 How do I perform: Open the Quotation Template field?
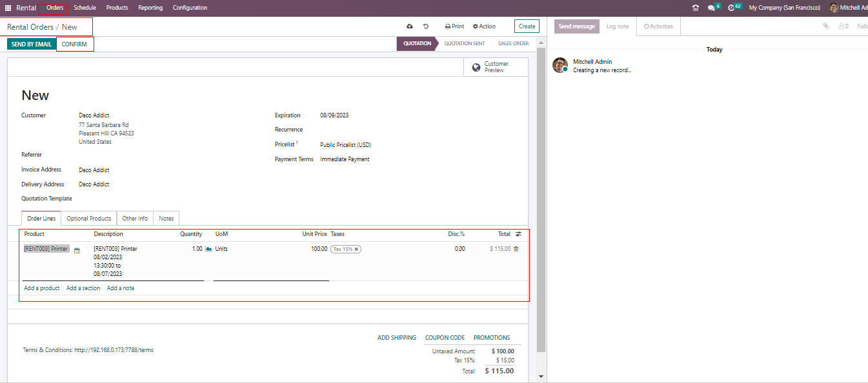point(168,199)
